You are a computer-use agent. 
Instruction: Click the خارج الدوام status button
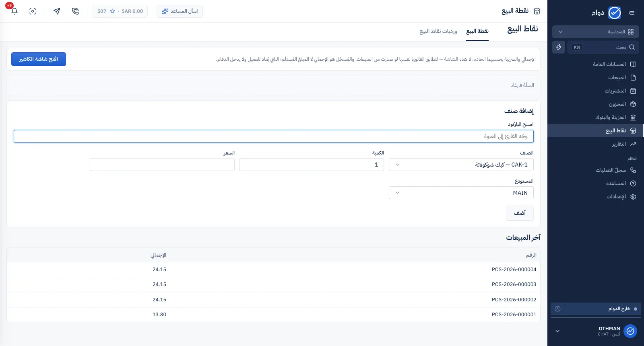click(603, 309)
